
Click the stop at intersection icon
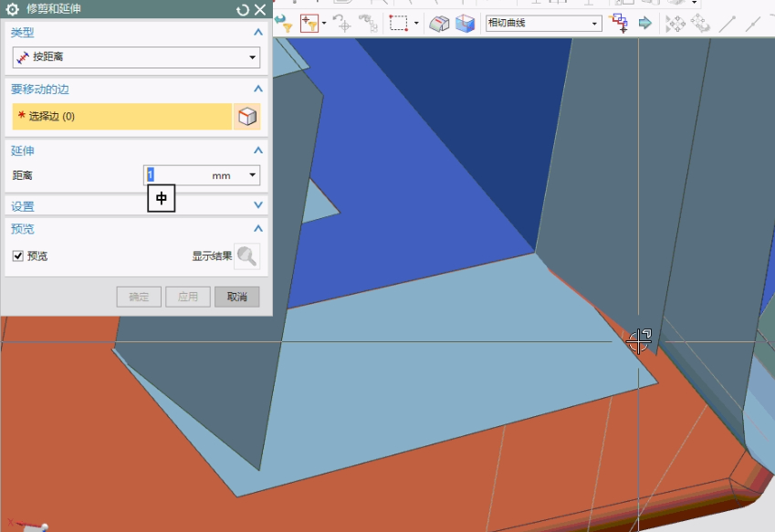618,23
